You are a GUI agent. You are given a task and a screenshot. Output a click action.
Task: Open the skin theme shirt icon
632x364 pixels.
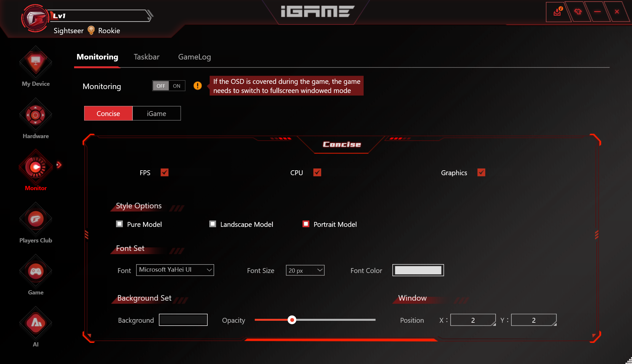tap(578, 12)
